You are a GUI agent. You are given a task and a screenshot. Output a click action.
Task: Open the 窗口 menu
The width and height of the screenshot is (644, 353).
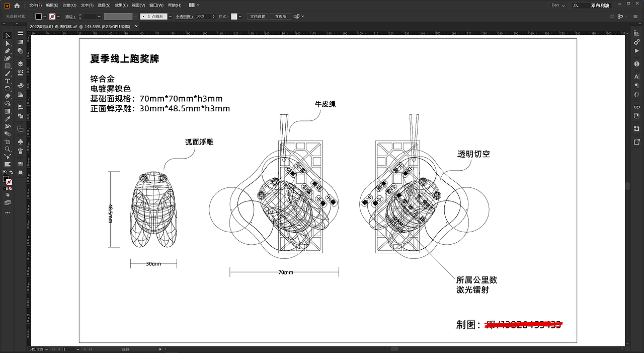157,5
